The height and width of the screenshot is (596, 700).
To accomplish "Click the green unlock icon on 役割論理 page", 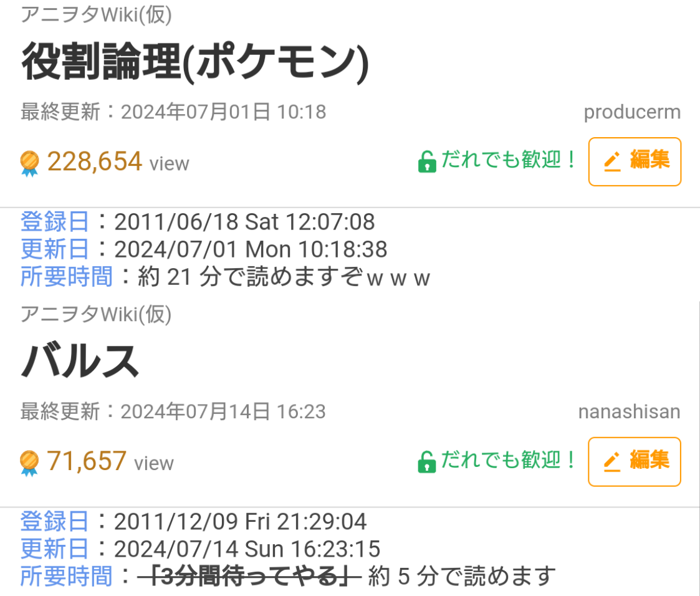I will click(426, 163).
